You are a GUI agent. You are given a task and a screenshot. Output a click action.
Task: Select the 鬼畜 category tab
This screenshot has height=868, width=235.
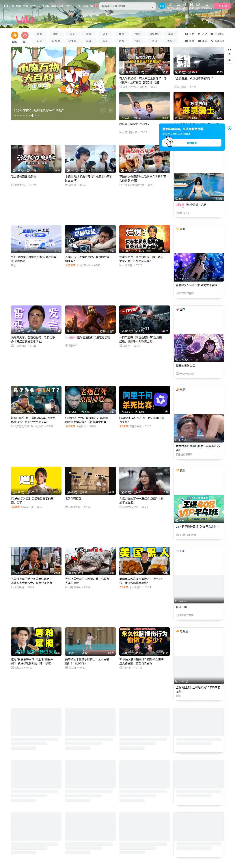105,34
